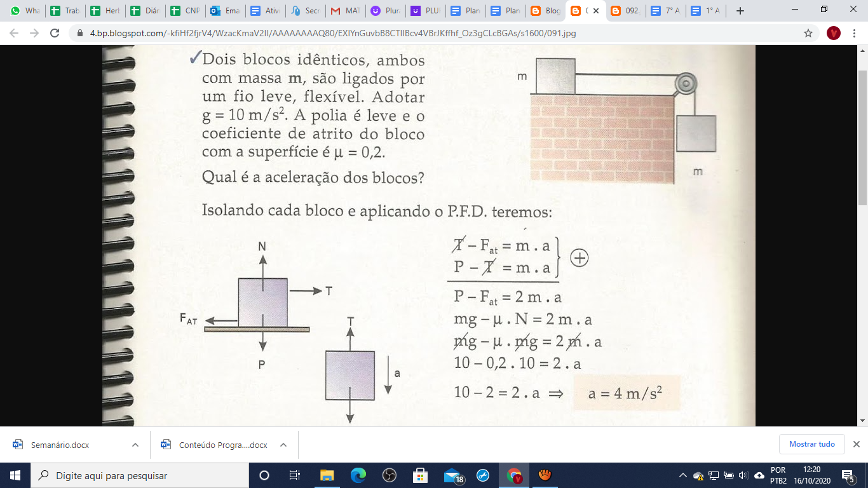Switch to the Outlook 'Ema' tab

pos(224,11)
